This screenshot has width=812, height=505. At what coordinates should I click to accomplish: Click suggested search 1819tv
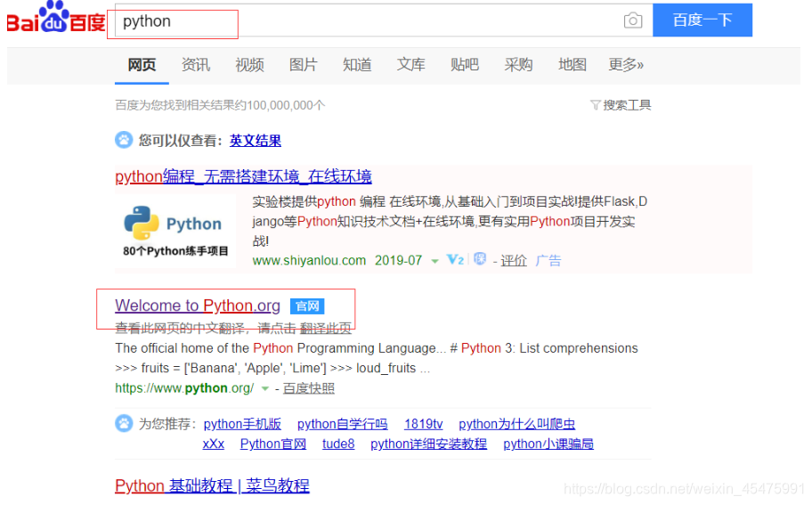click(x=423, y=424)
